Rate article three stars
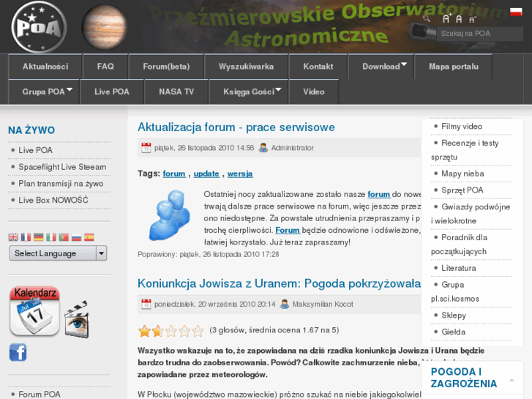 171,331
